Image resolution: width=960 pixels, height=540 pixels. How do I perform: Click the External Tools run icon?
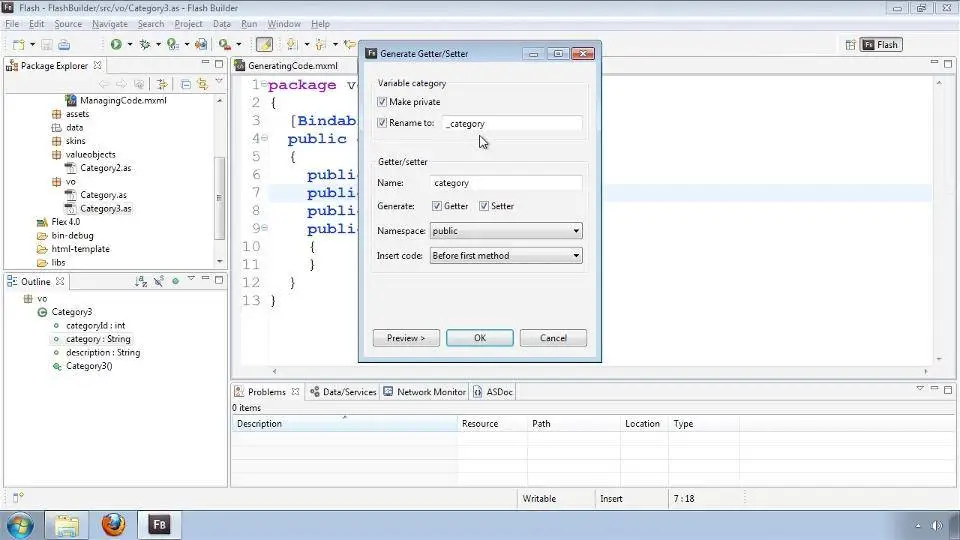pos(225,44)
